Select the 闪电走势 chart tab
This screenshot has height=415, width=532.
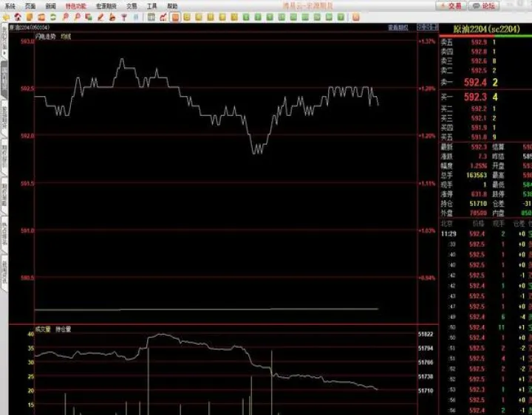coord(45,35)
